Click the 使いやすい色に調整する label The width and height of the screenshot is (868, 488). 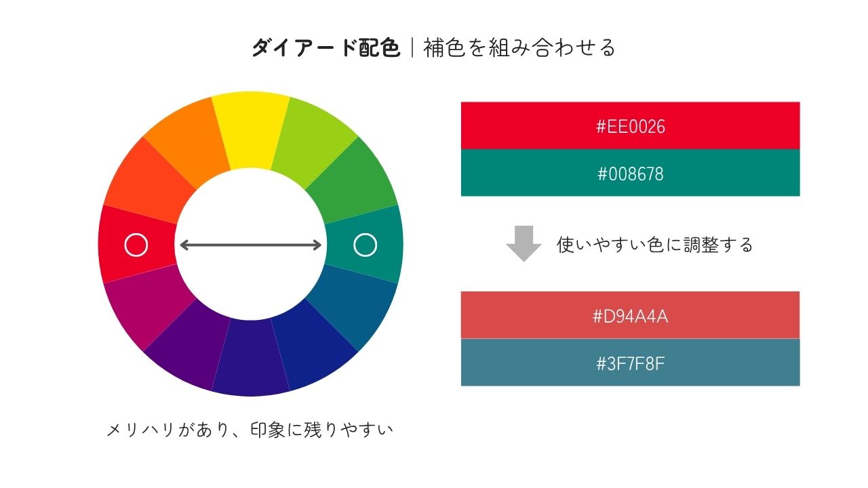tap(655, 244)
